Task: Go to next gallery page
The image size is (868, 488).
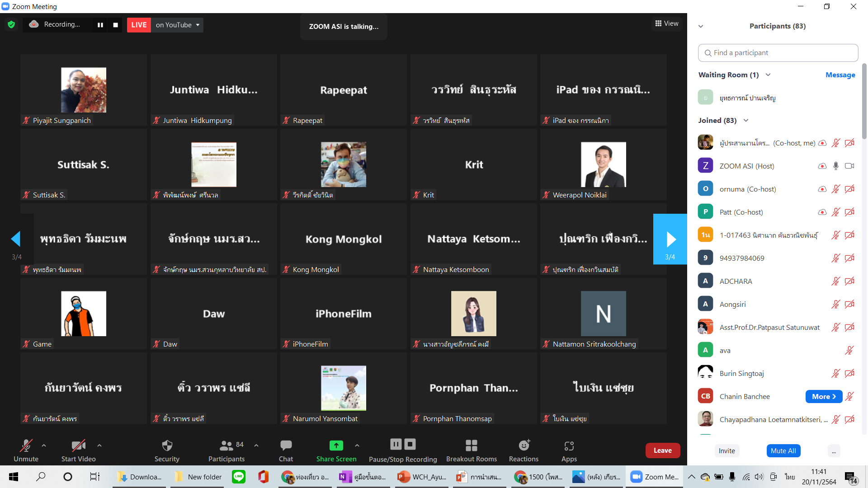Action: click(670, 239)
